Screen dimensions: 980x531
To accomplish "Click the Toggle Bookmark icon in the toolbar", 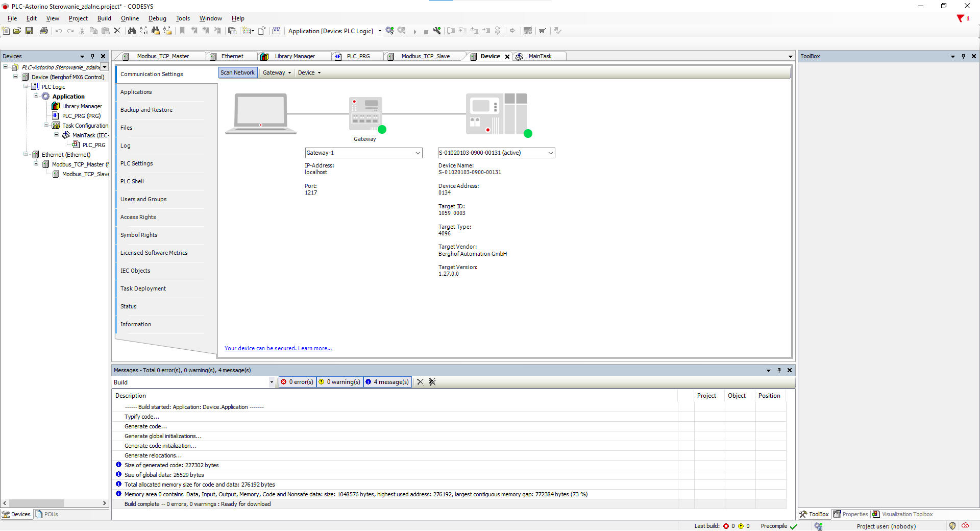I will click(x=182, y=31).
